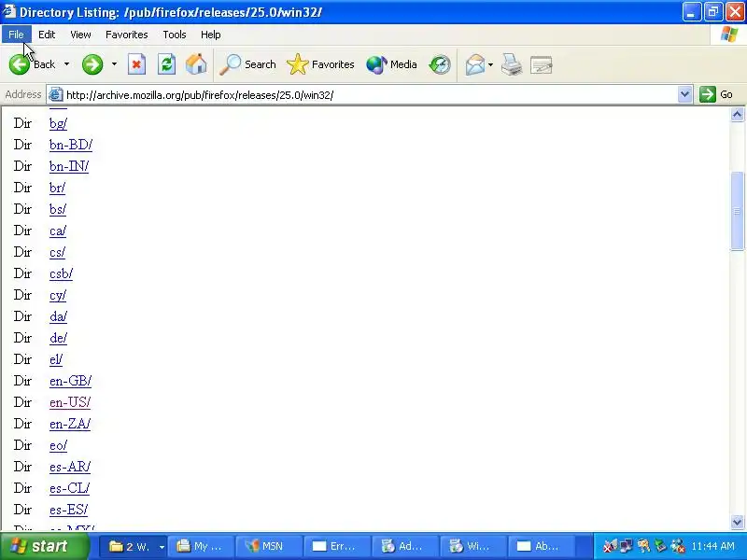The height and width of the screenshot is (560, 747).
Task: Refresh the page with green arrows icon
Action: 167,64
